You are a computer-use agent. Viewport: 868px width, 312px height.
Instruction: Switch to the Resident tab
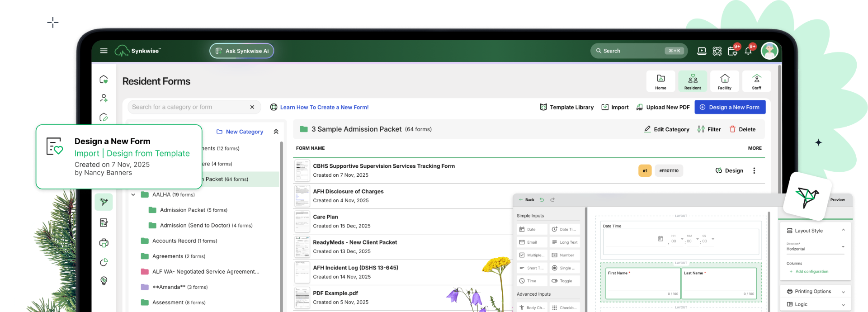click(x=693, y=81)
